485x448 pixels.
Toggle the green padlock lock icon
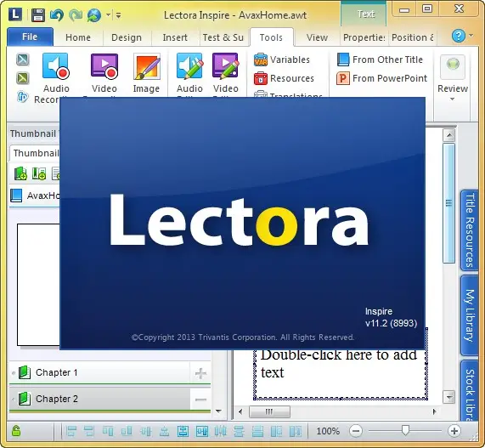tap(16, 431)
